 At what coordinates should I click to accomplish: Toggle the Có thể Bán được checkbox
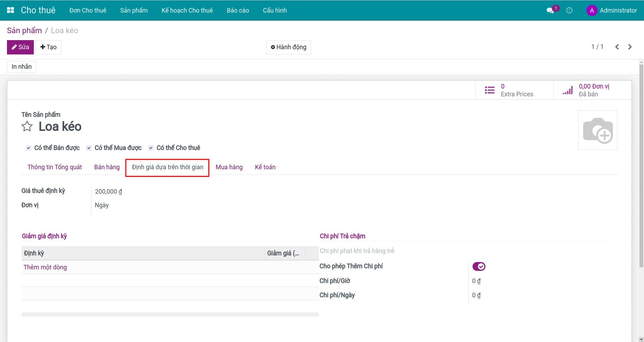tap(29, 148)
